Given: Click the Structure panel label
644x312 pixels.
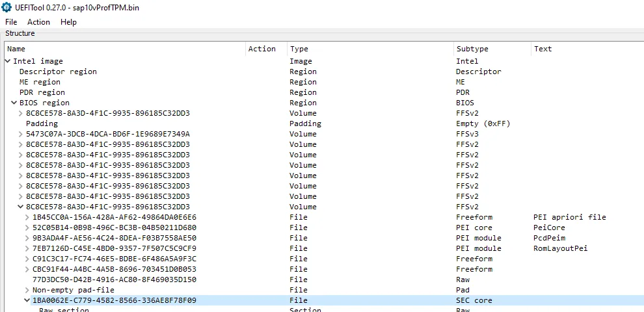Looking at the screenshot, I should [20, 33].
